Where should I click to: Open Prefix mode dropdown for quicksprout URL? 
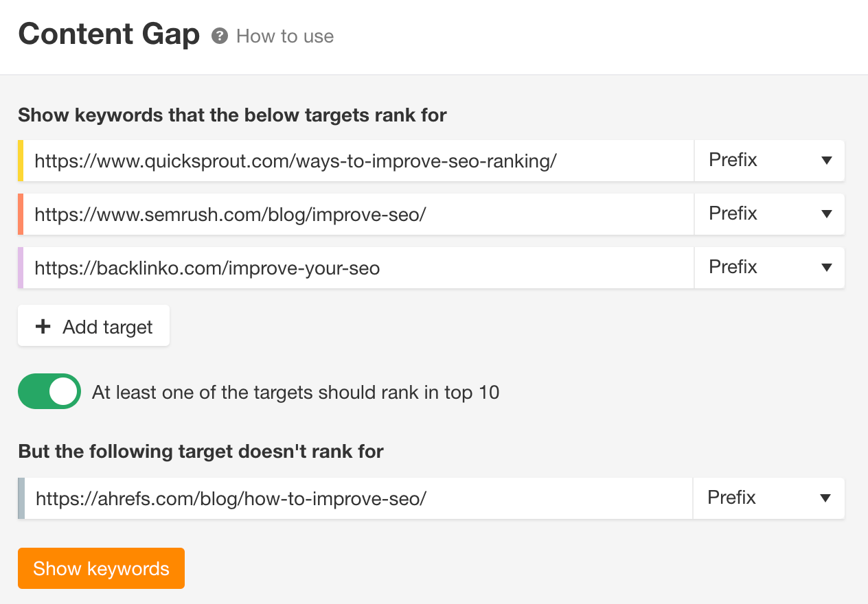[770, 161]
